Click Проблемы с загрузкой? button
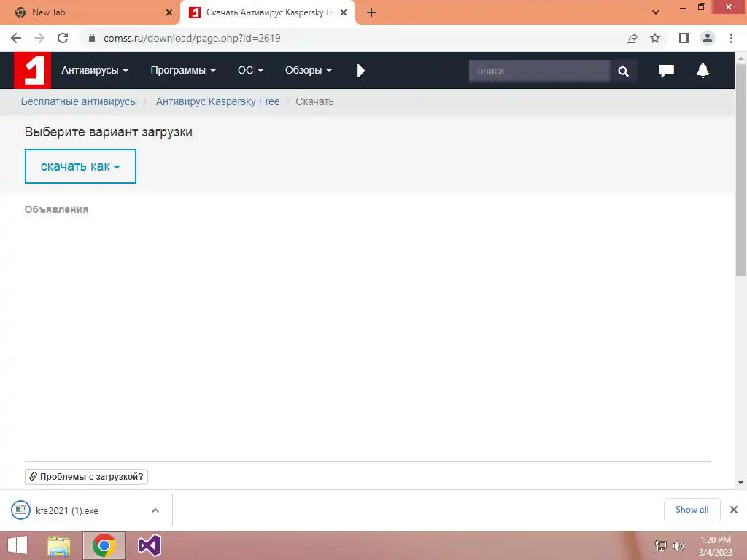This screenshot has width=747, height=560. 86,477
